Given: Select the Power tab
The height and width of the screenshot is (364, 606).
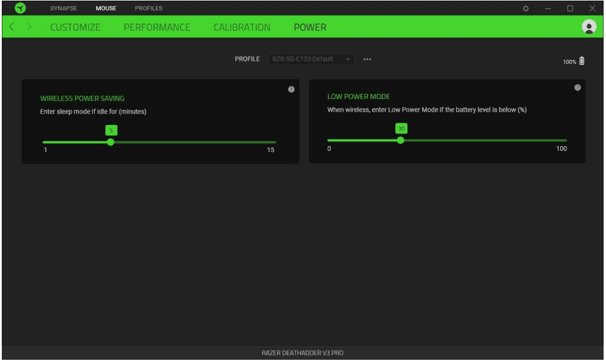Looking at the screenshot, I should pos(310,27).
